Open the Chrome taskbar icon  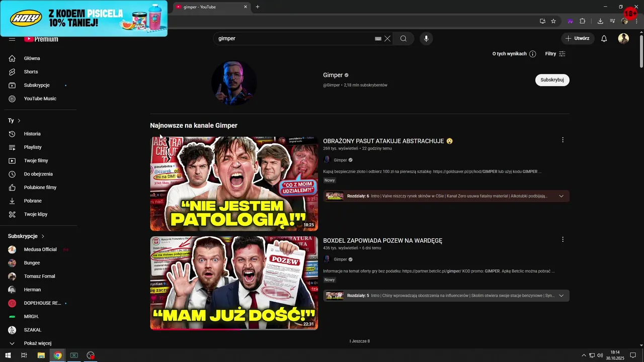[x=58, y=355]
